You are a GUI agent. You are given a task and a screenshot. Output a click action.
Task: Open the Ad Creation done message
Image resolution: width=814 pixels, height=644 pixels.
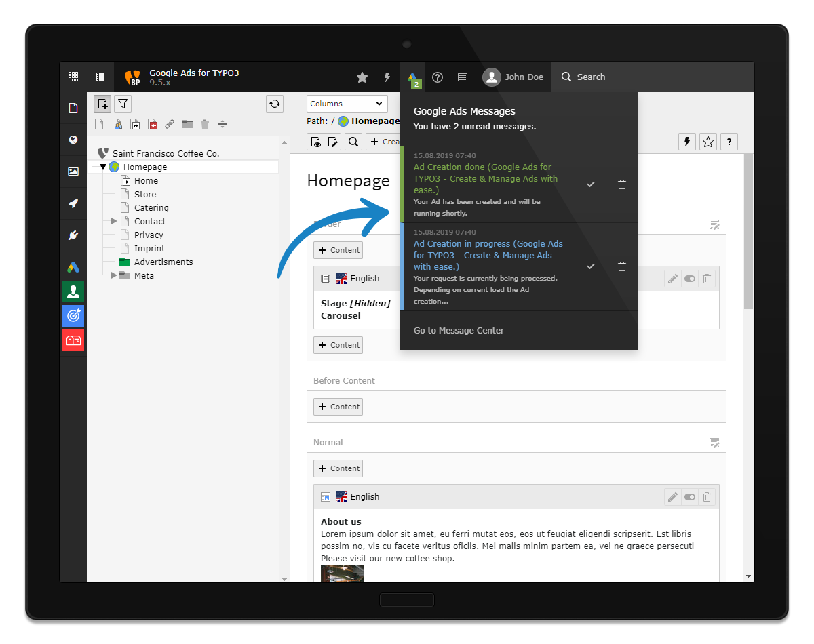(x=486, y=178)
